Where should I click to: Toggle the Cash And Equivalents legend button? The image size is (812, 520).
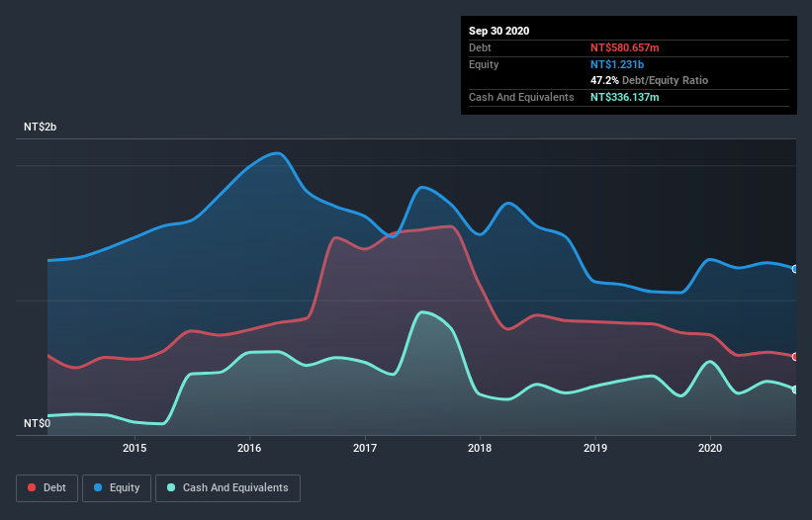click(x=227, y=488)
